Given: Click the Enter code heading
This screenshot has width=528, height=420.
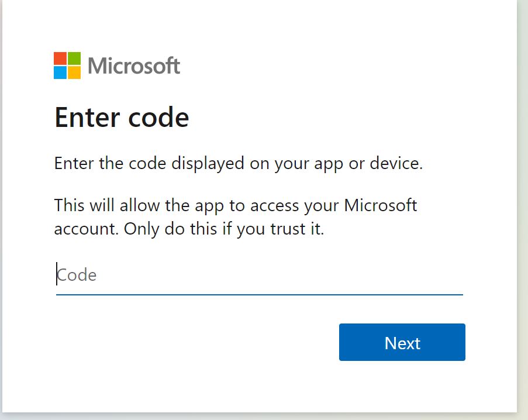Looking at the screenshot, I should 122,118.
